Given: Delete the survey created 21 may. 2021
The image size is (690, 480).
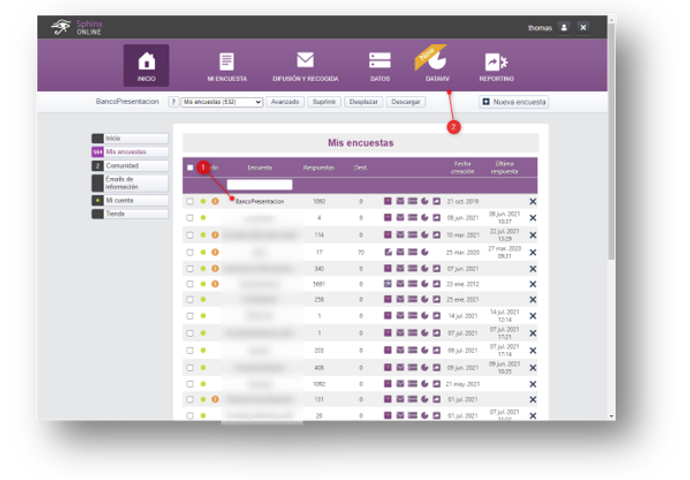Looking at the screenshot, I should coord(532,384).
